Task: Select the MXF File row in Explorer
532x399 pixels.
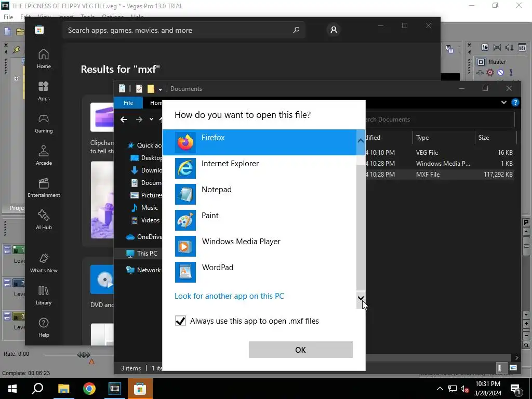Action: [x=440, y=175]
